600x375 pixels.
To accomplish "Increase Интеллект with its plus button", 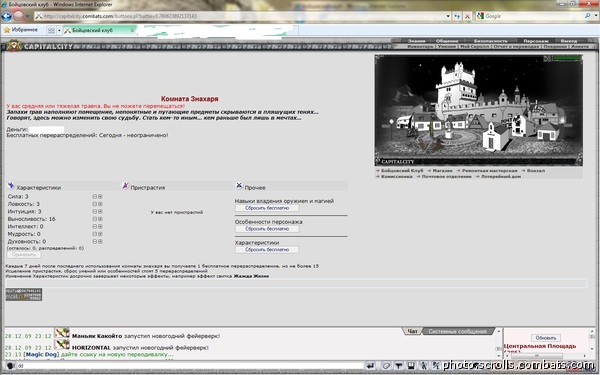I will coord(100,227).
